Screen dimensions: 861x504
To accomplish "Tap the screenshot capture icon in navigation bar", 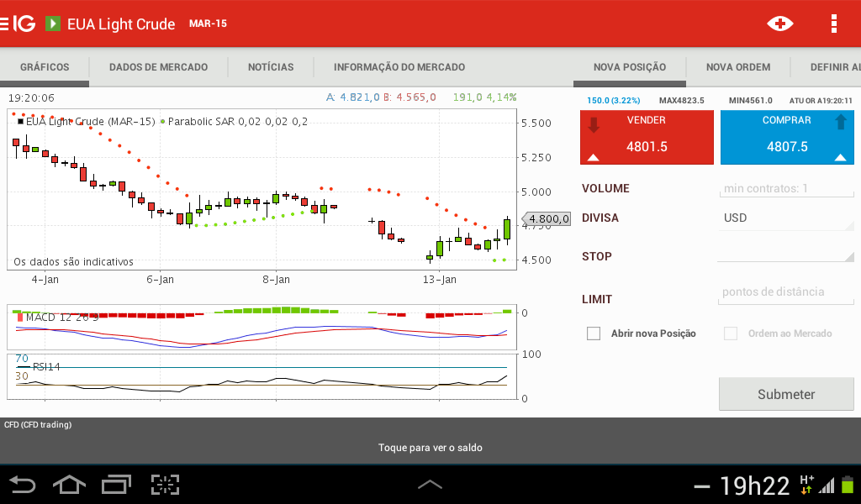I will [166, 484].
